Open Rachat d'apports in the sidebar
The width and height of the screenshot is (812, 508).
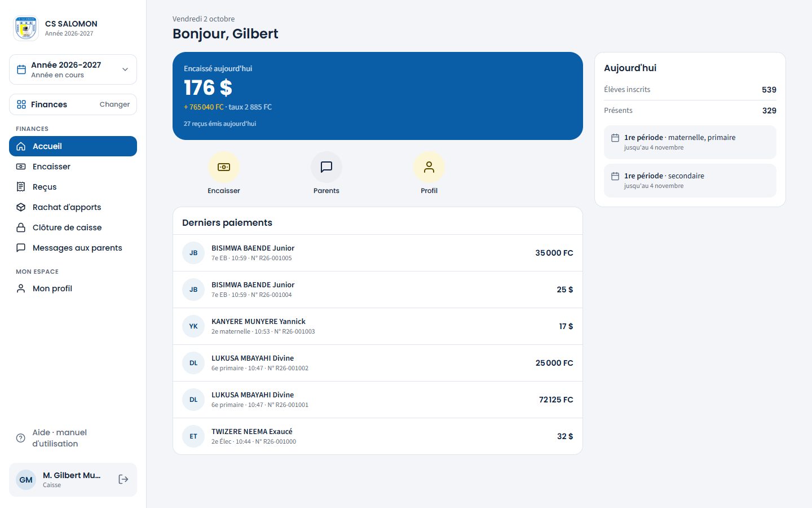(73, 207)
